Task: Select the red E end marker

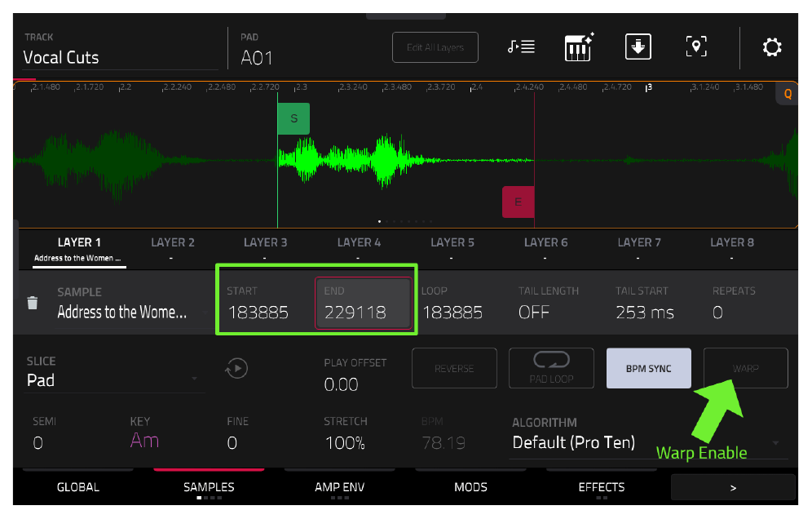Action: (518, 202)
